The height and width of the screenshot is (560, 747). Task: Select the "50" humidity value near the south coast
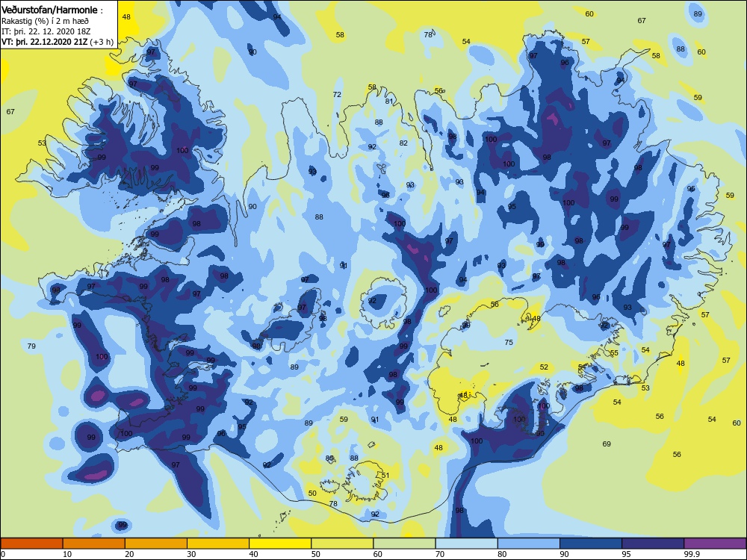pyautogui.click(x=312, y=493)
